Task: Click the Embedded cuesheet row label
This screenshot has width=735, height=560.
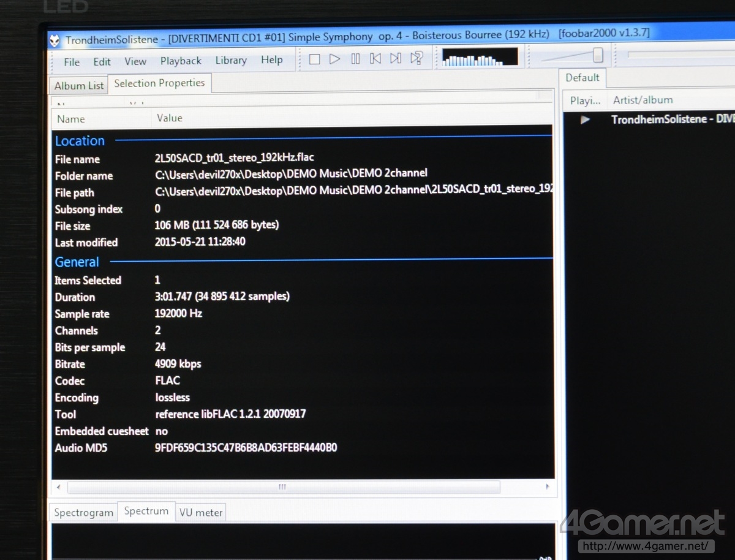Action: pos(102,431)
